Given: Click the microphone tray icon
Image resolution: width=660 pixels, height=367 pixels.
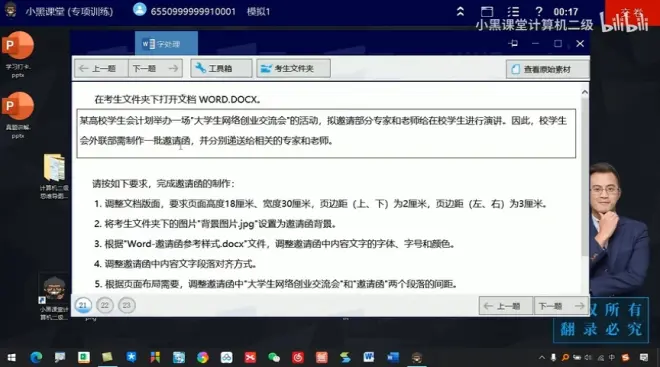Looking at the screenshot, I should pos(553,357).
